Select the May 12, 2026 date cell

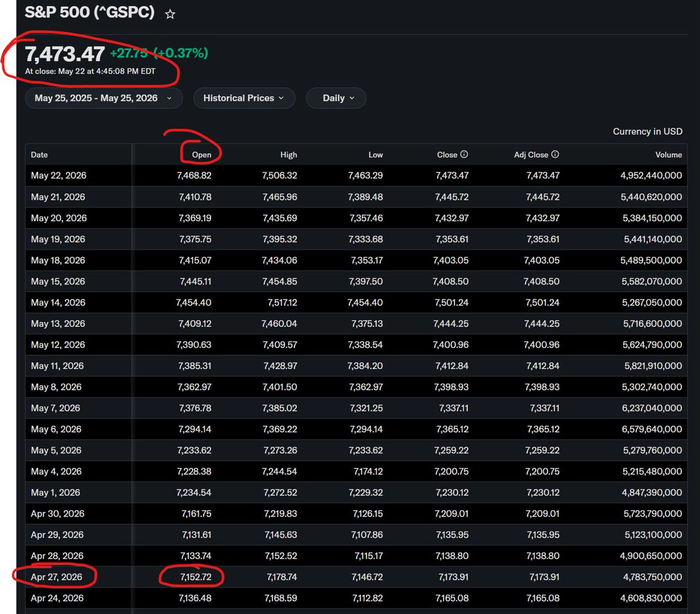click(x=58, y=345)
